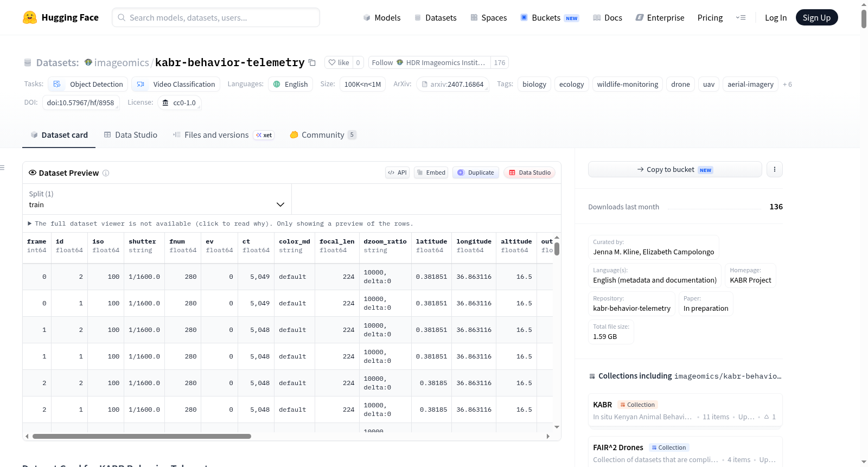
Task: Focus the search models and datasets field
Action: 216,17
